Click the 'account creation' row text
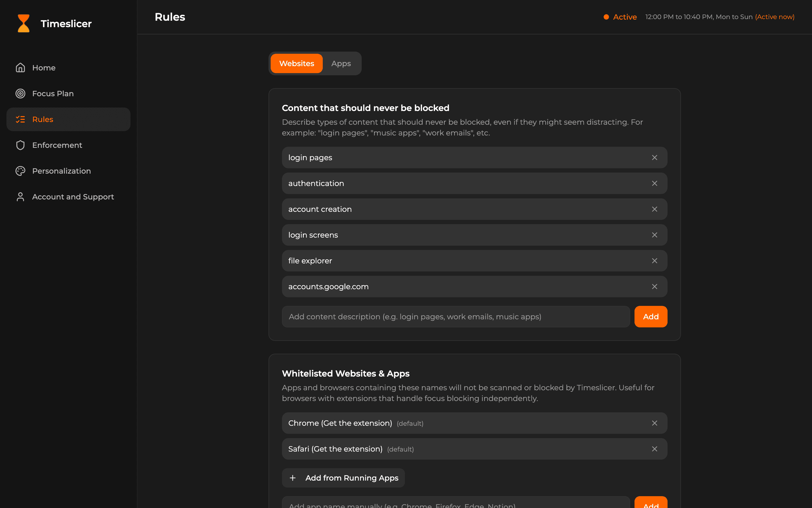The width and height of the screenshot is (812, 508). tap(320, 209)
